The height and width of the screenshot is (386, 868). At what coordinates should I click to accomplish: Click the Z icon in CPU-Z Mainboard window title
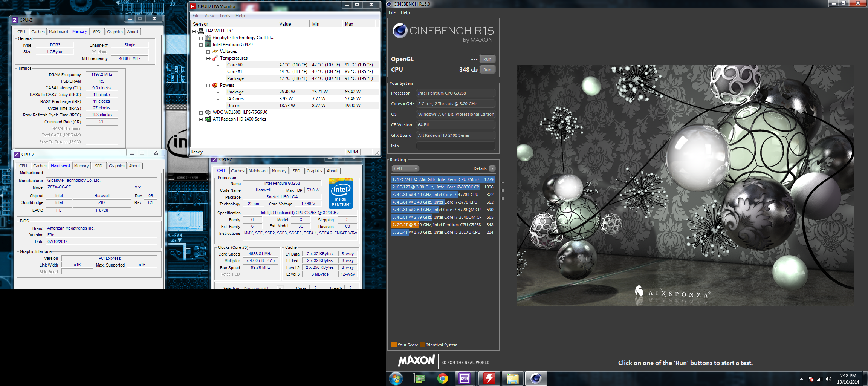click(17, 155)
